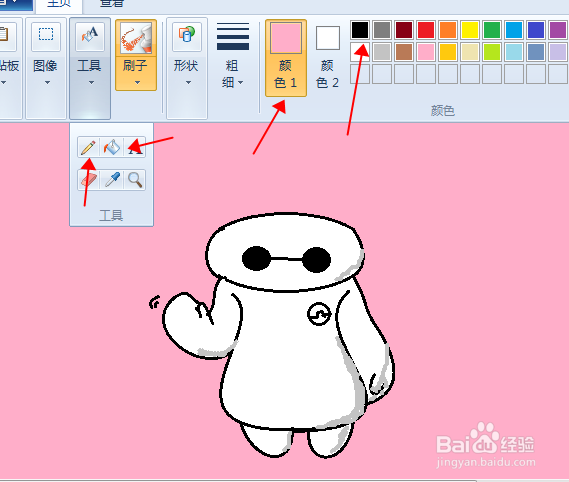Click the 刷子 brush icon
Screen dimensions: 569x482
136,38
